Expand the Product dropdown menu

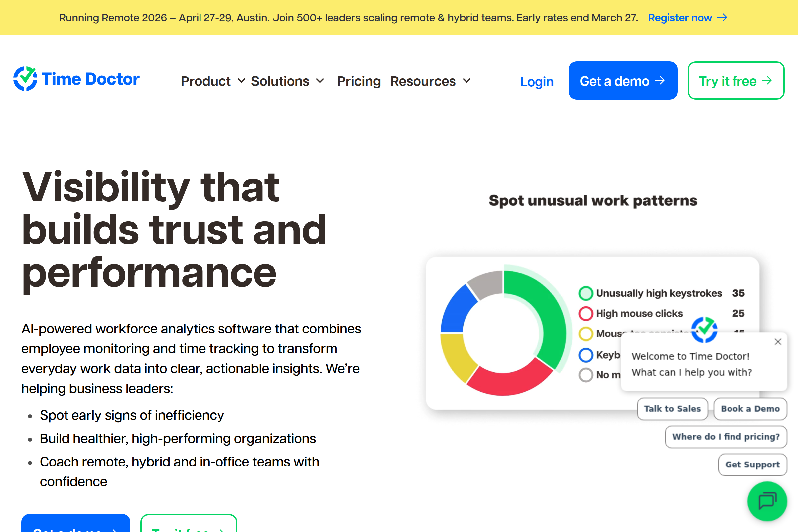(x=212, y=81)
